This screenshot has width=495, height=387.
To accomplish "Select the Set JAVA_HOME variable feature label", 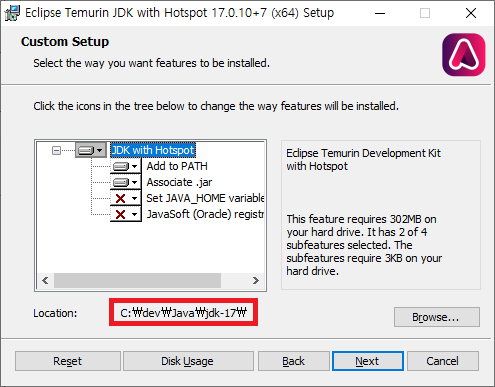I will 205,198.
